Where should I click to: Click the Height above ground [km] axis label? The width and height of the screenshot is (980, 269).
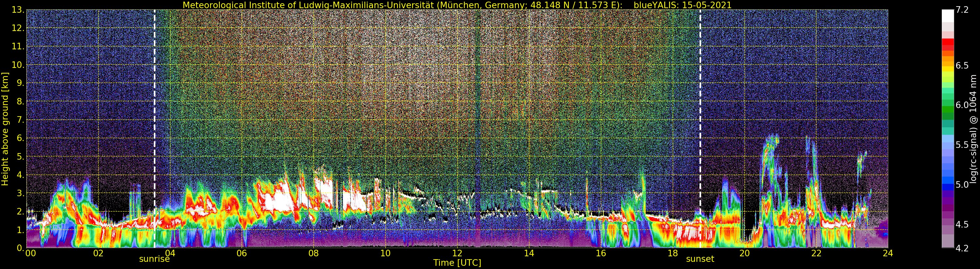coord(5,129)
